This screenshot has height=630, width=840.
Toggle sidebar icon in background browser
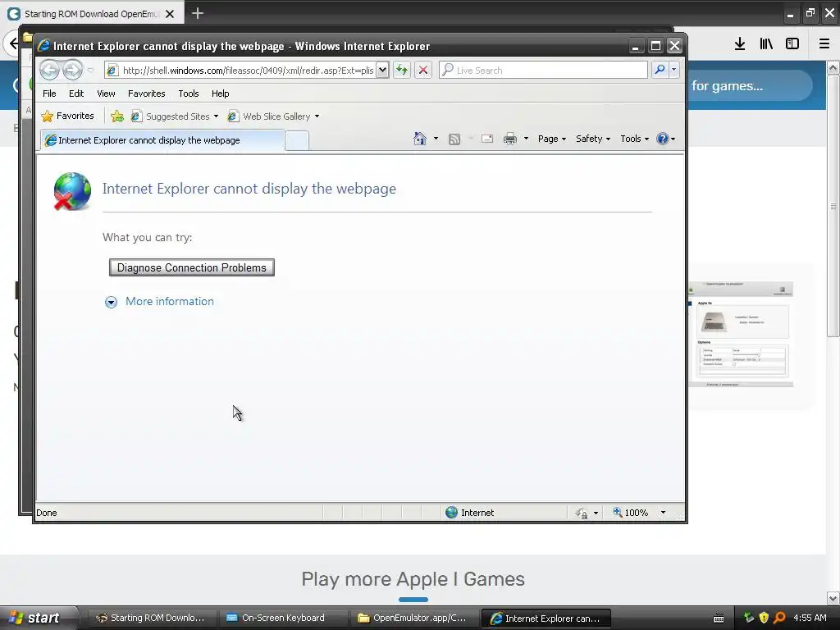click(792, 44)
